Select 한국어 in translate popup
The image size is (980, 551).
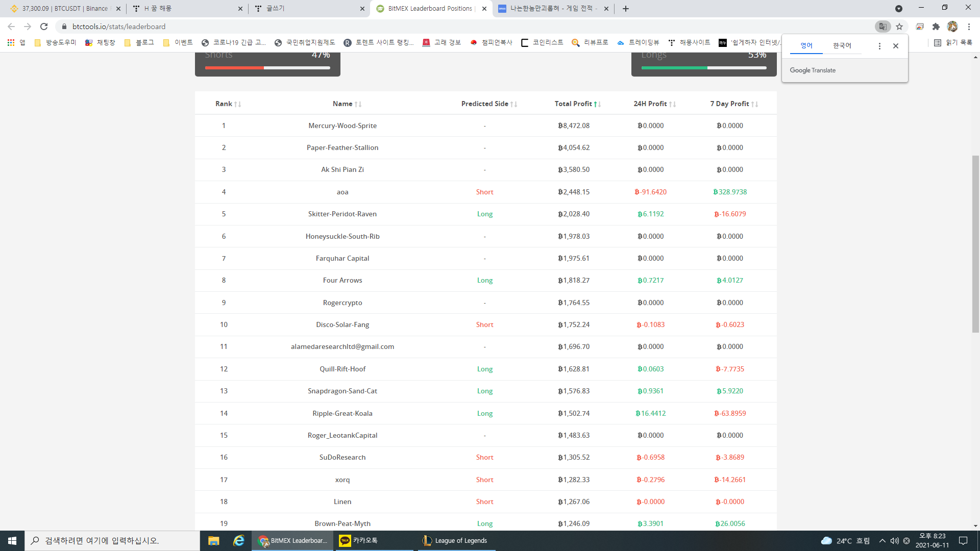842,46
